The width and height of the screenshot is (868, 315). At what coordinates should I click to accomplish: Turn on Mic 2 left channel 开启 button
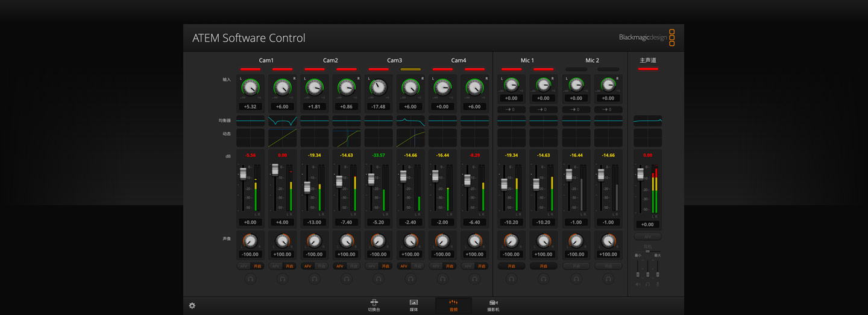pyautogui.click(x=576, y=266)
